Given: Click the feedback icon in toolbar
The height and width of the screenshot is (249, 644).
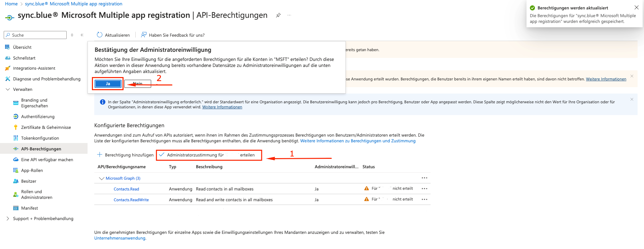Looking at the screenshot, I should pos(144,35).
